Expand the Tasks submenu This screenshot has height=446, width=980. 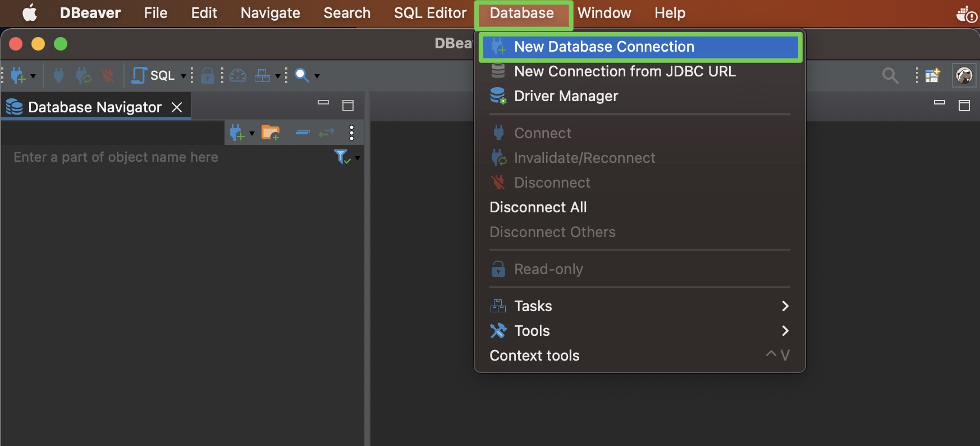point(640,306)
